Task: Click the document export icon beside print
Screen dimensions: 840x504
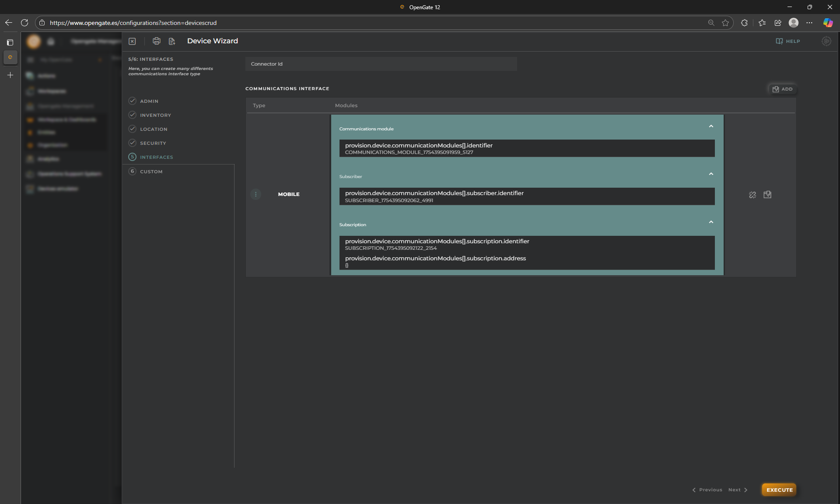Action: coord(171,41)
